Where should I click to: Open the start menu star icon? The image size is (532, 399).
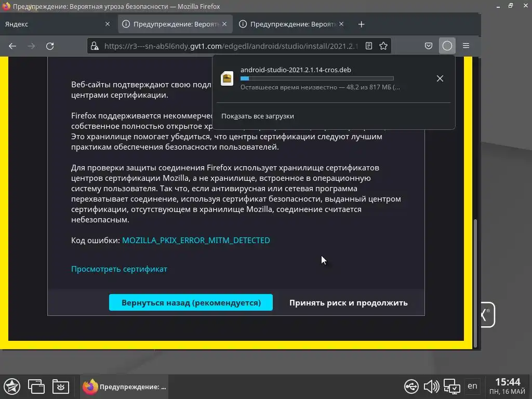click(12, 387)
